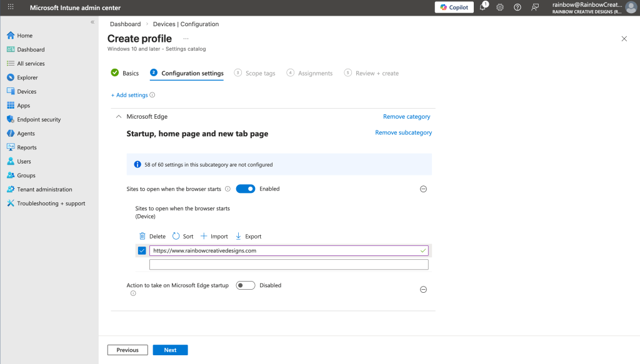Go to the Basics step tab
This screenshot has height=364, width=640.
point(125,73)
